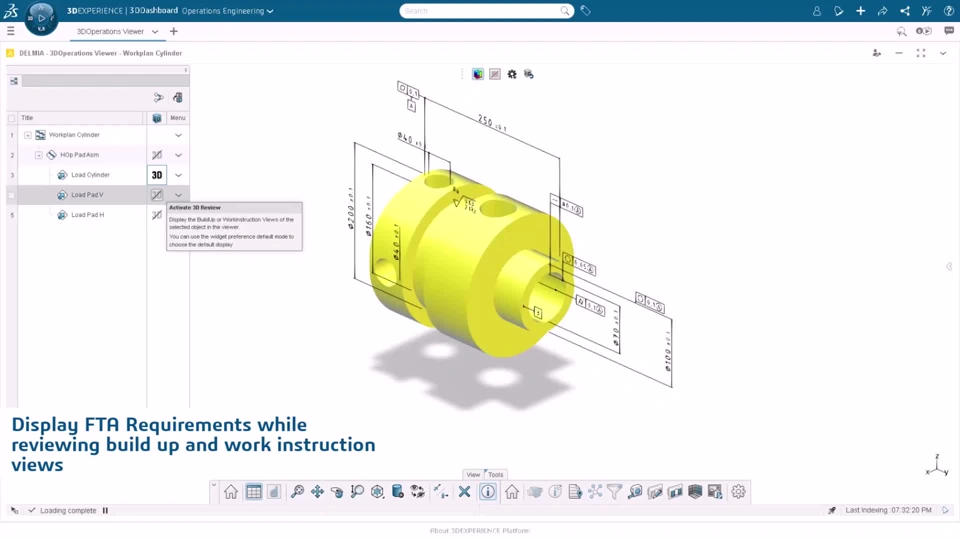Open the user profile icon

(x=817, y=11)
